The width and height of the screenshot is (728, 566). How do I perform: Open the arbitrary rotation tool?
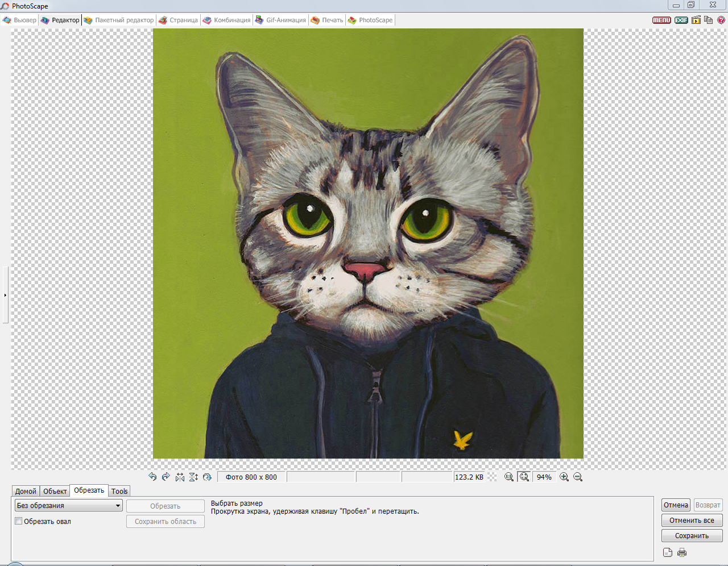point(207,477)
